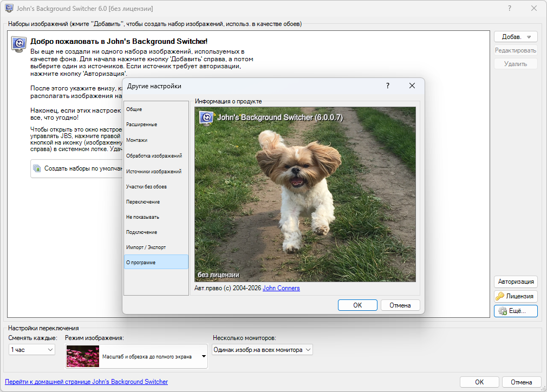The image size is (547, 392).
Task: Click the welcome monitor icon in main panel
Action: coord(19,43)
